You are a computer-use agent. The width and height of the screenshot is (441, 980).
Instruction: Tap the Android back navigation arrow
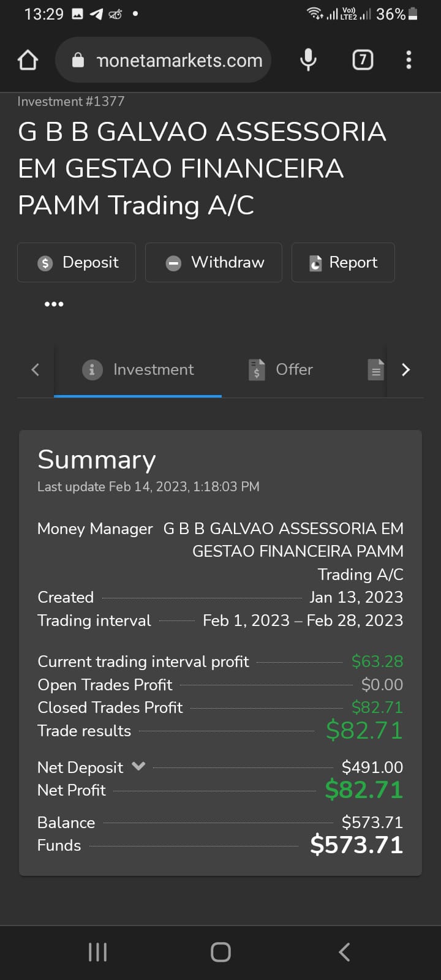344,952
